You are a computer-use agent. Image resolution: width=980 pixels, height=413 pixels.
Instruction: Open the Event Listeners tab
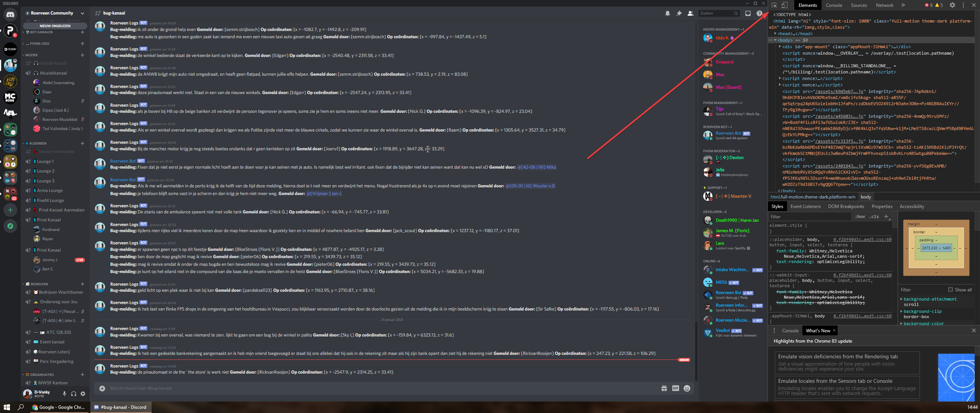point(805,206)
